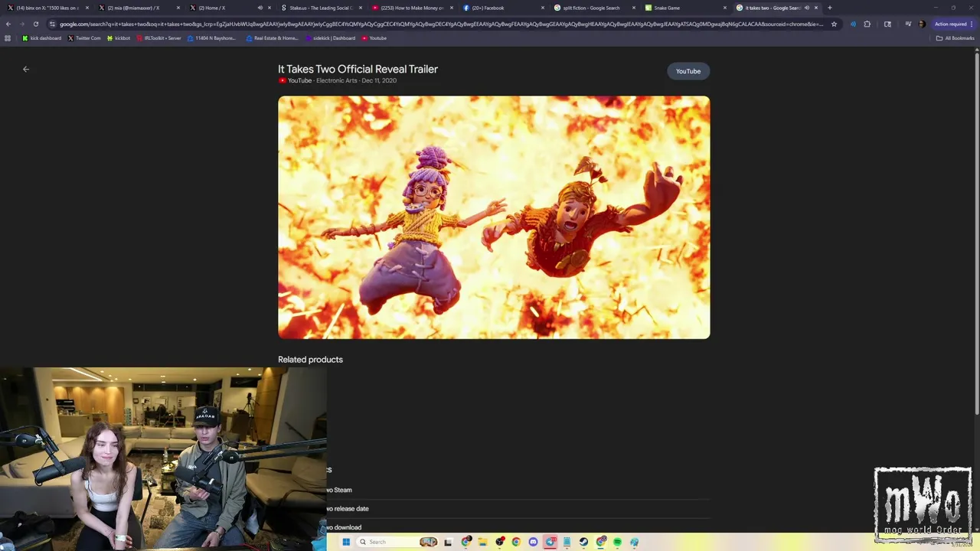Image resolution: width=980 pixels, height=551 pixels.
Task: Switch to the 'mia (@miamaxxer) / X' tab
Action: click(139, 8)
